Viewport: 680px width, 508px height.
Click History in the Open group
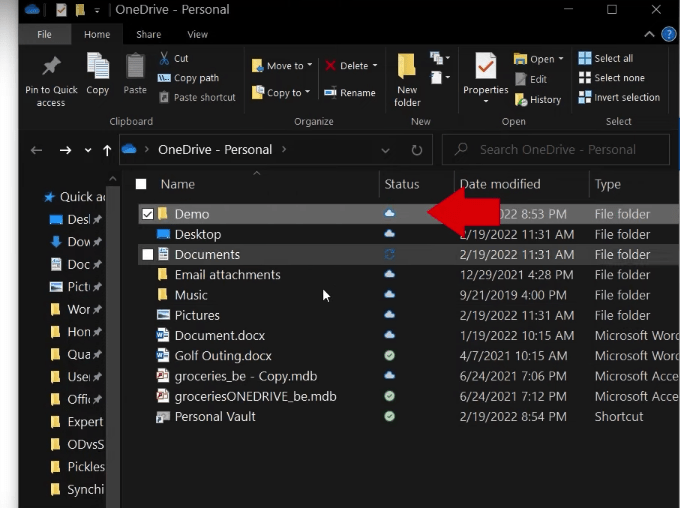click(x=538, y=100)
